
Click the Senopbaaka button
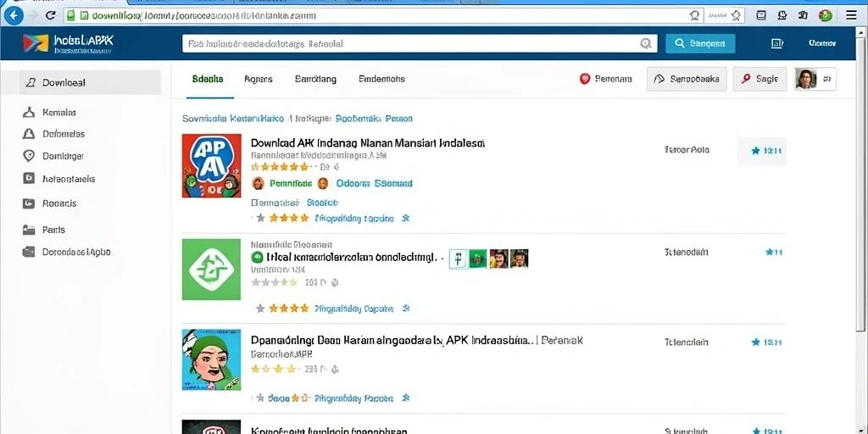point(687,79)
